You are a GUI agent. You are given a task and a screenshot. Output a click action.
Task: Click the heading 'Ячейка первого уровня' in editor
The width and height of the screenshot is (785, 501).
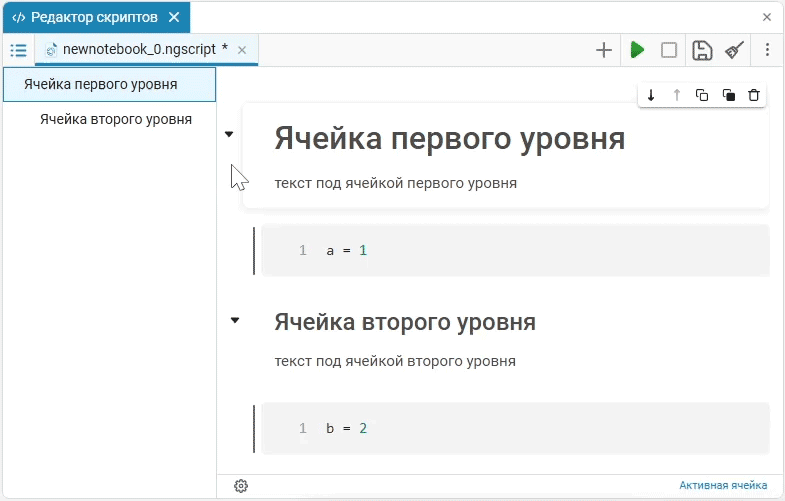[450, 139]
